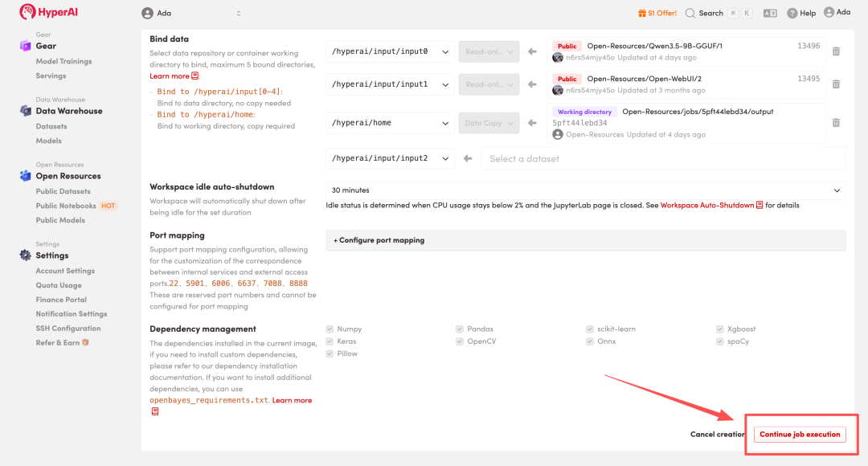Click the HyperAI logo icon

click(27, 12)
